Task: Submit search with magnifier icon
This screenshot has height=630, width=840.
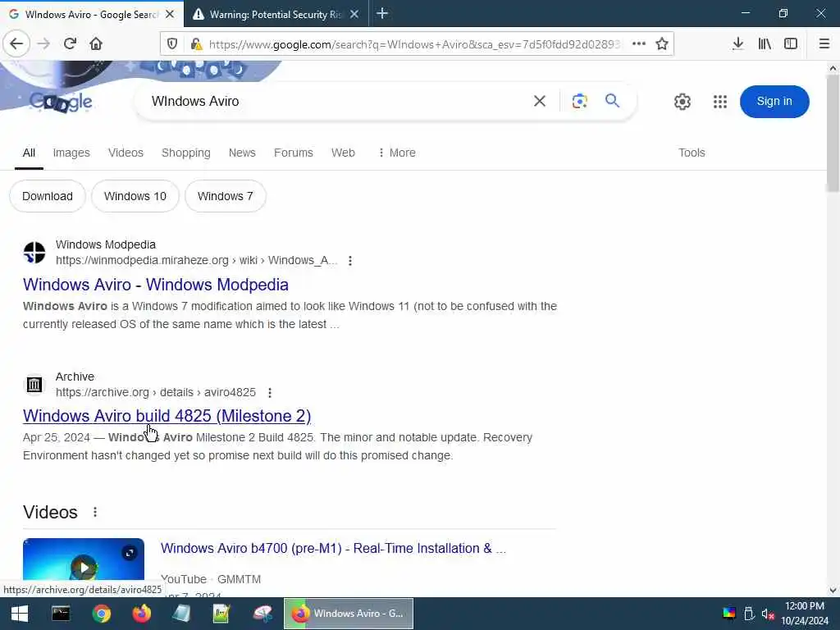Action: [612, 101]
